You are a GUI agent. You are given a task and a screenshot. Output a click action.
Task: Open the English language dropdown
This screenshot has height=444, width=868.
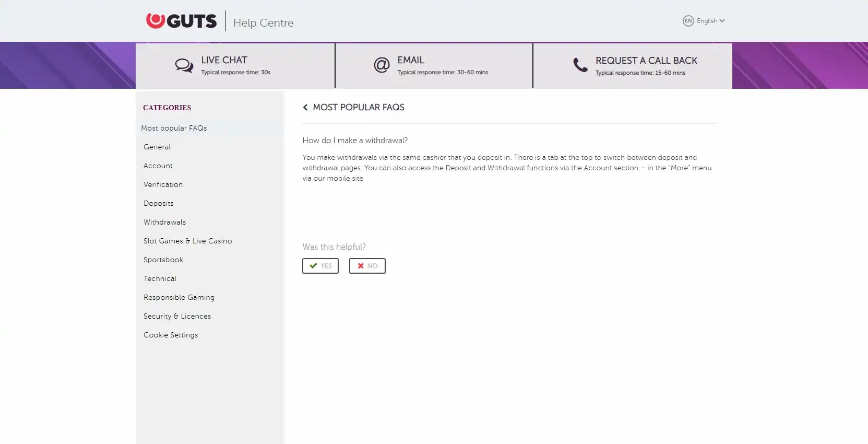[x=710, y=21]
